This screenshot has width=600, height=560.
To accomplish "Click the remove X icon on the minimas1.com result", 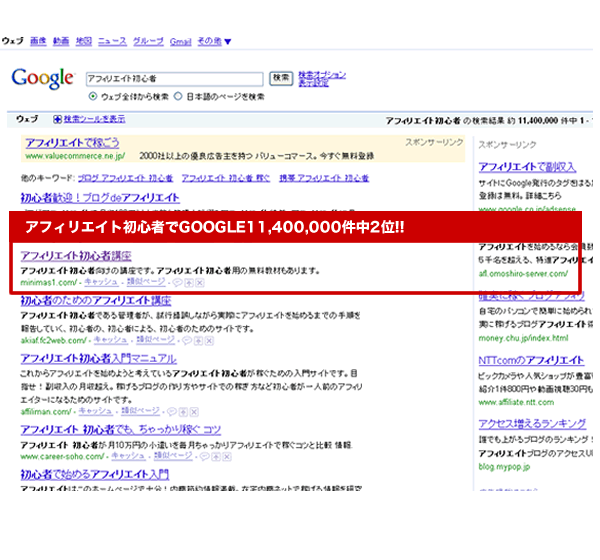I will coord(200,283).
